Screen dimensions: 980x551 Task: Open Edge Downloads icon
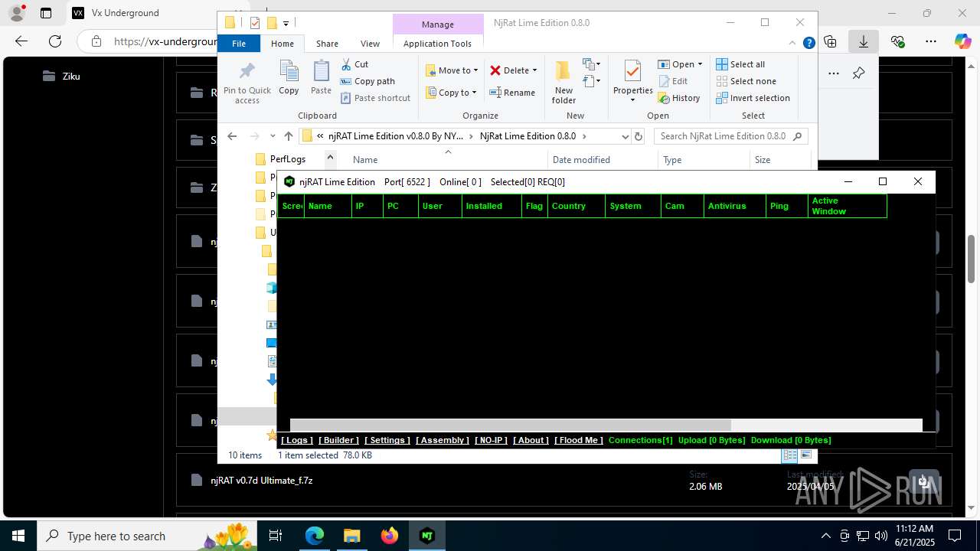coord(863,41)
